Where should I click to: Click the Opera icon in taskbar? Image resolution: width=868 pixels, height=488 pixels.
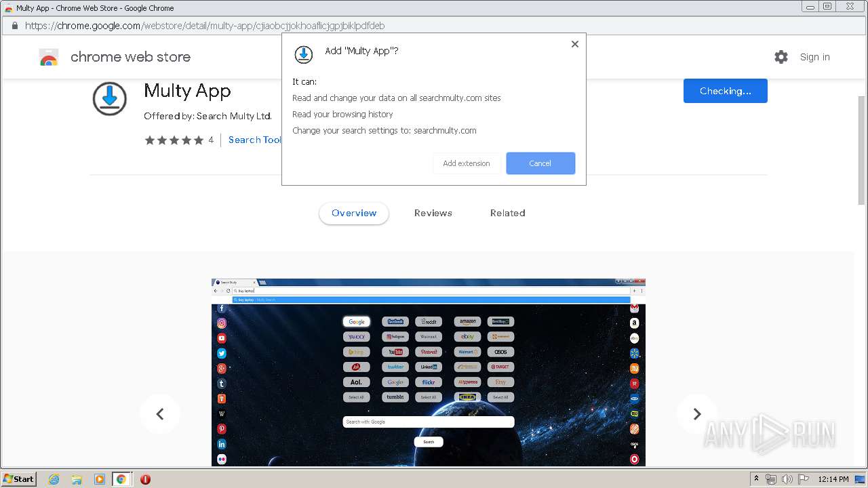(145, 479)
